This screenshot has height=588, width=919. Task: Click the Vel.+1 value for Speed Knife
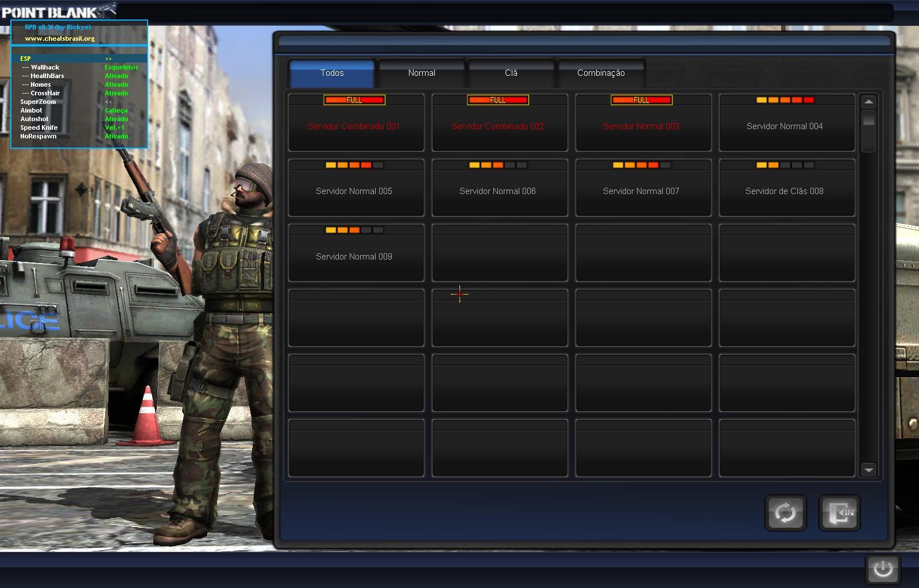coord(114,127)
